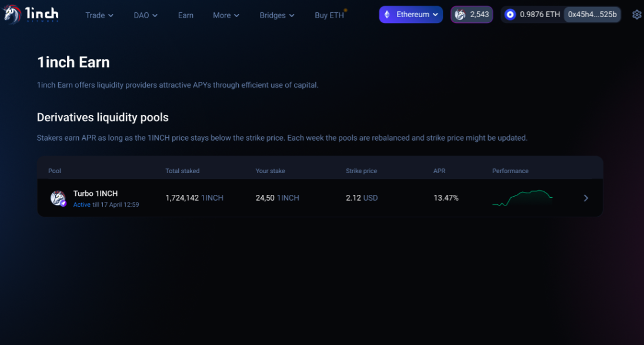Open the More dropdown menu
This screenshot has height=345, width=644.
coord(226,15)
